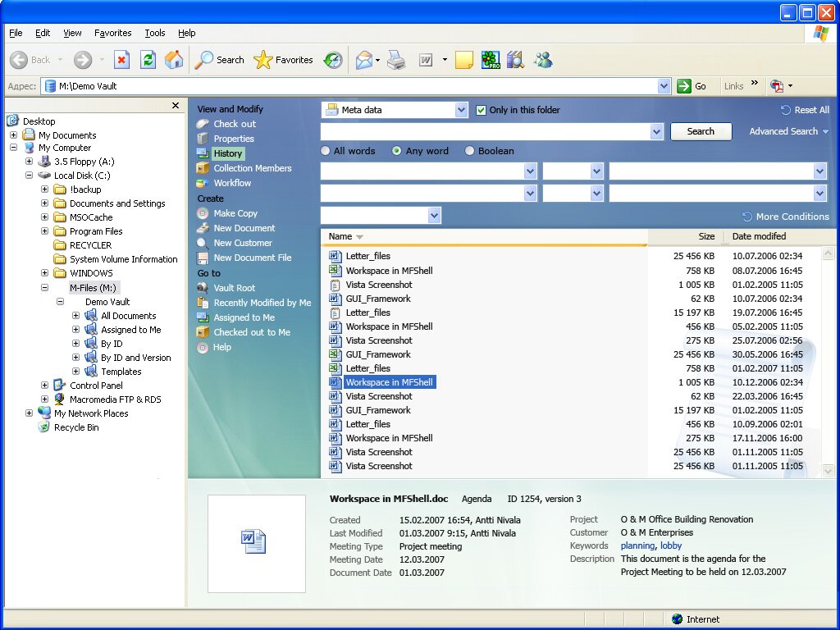Click the Research books toolbar icon
This screenshot has width=840, height=630.
515,60
